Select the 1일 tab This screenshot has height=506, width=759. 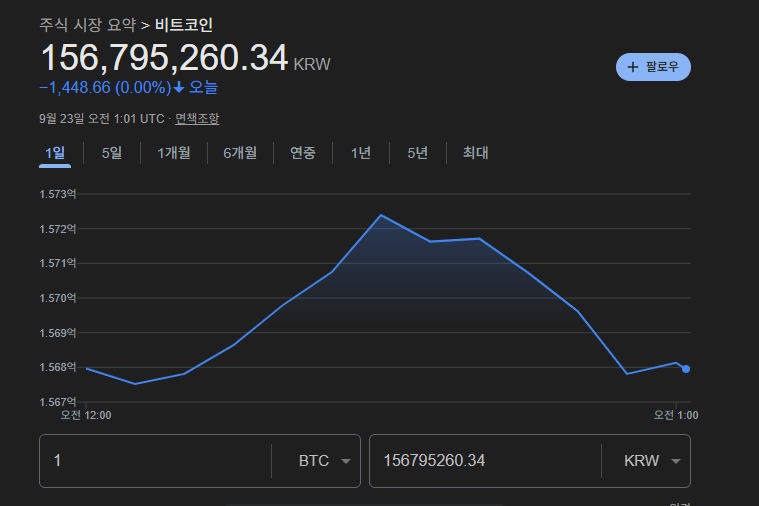pyautogui.click(x=55, y=153)
